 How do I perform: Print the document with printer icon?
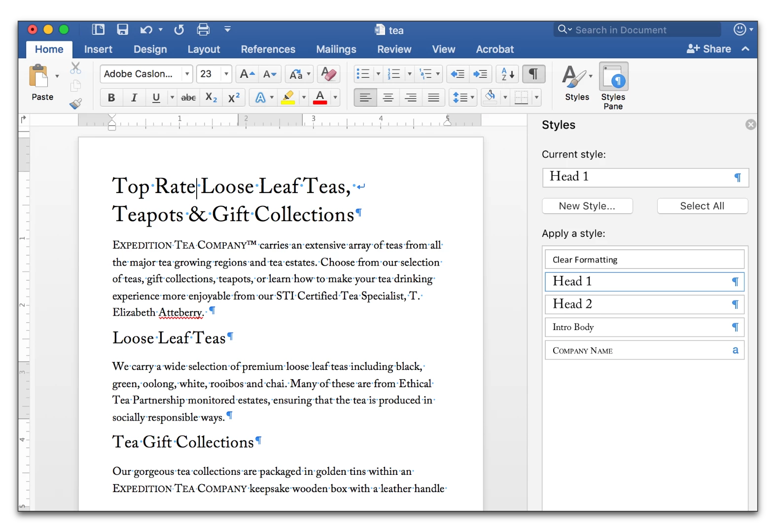pos(203,30)
